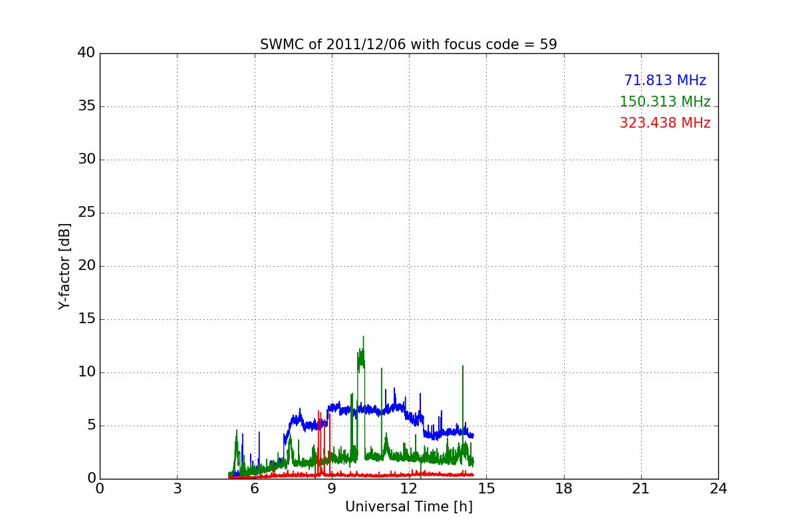Click y-axis tick label 30

click(86, 160)
